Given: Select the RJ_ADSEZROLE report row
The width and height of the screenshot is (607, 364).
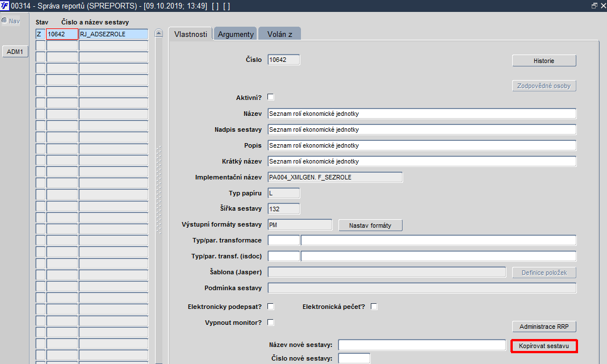Looking at the screenshot, I should click(x=92, y=34).
